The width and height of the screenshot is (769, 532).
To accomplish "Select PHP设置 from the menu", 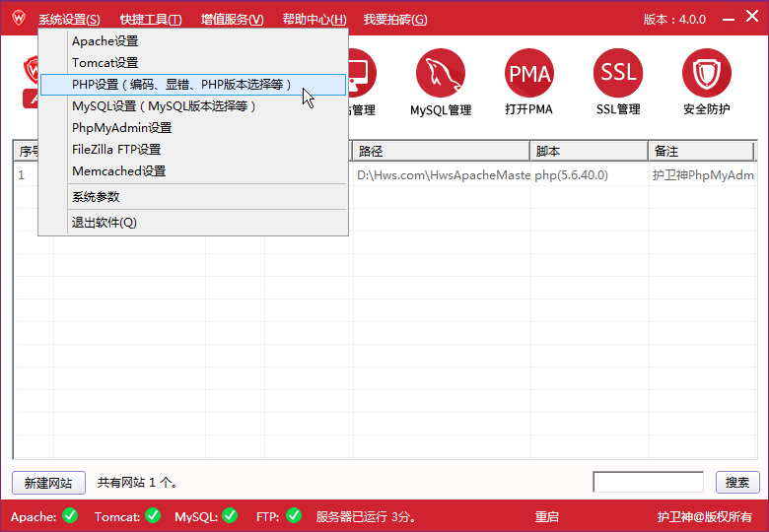I will (x=182, y=85).
